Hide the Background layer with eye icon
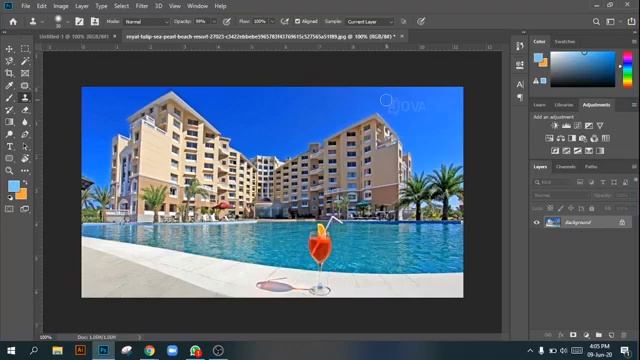The height and width of the screenshot is (360, 640). point(536,222)
